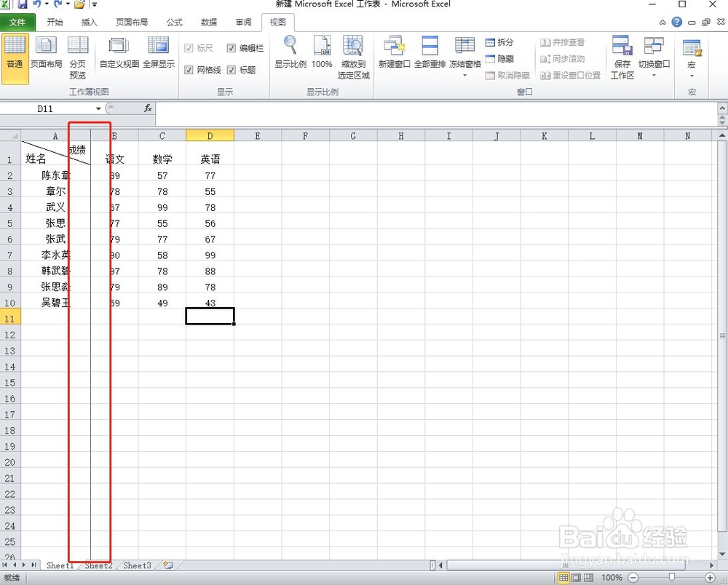Switch to Page Layout (页面布局) view
The width and height of the screenshot is (728, 585).
click(46, 53)
